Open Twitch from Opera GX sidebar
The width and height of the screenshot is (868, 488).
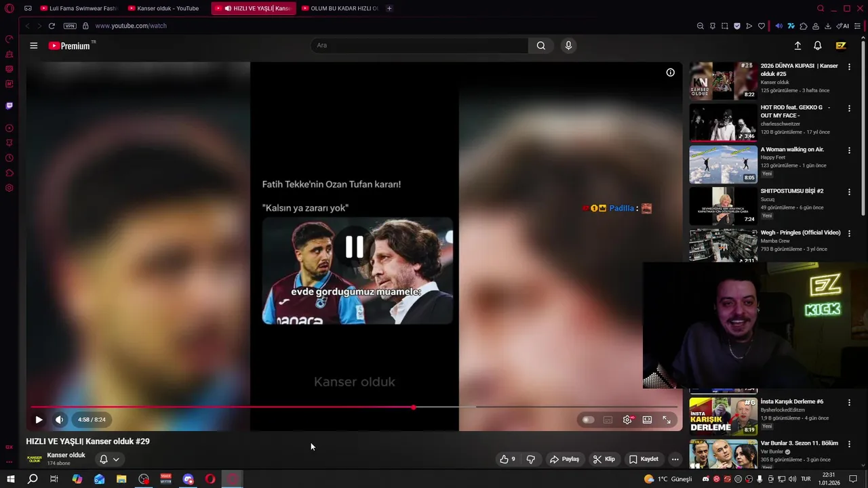tap(9, 106)
